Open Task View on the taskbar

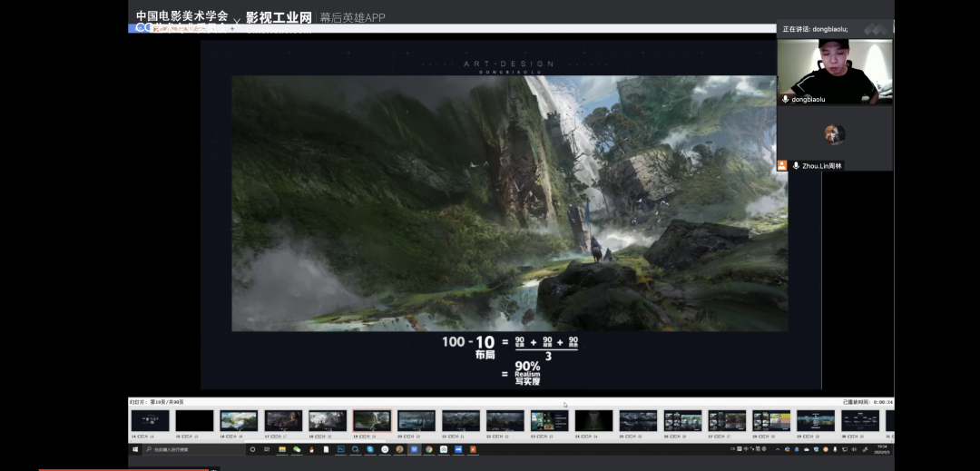[267, 449]
